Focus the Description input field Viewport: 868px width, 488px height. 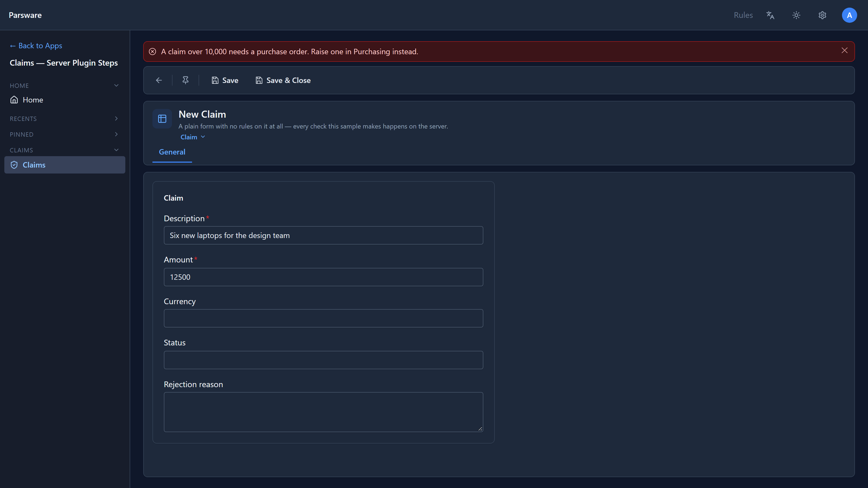click(x=323, y=235)
